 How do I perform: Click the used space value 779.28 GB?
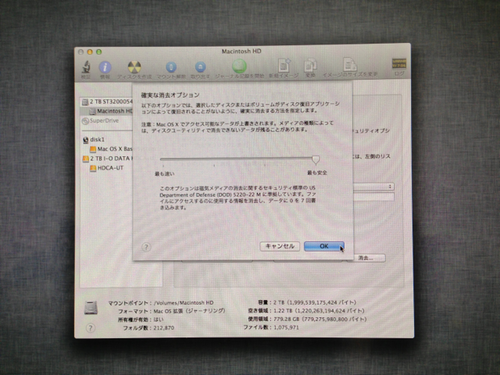(x=286, y=319)
